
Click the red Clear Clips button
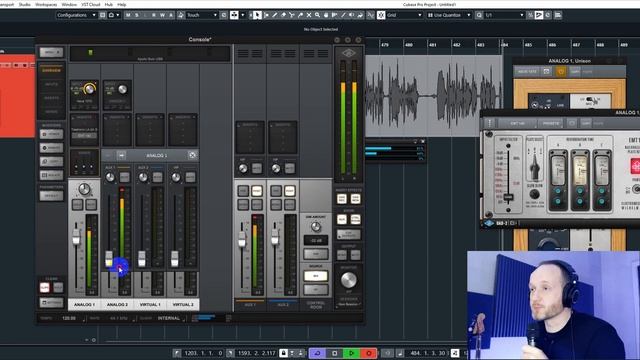[x=44, y=287]
